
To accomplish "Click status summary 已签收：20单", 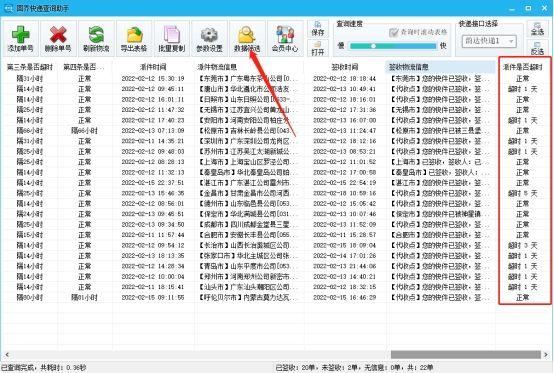I will [x=295, y=368].
